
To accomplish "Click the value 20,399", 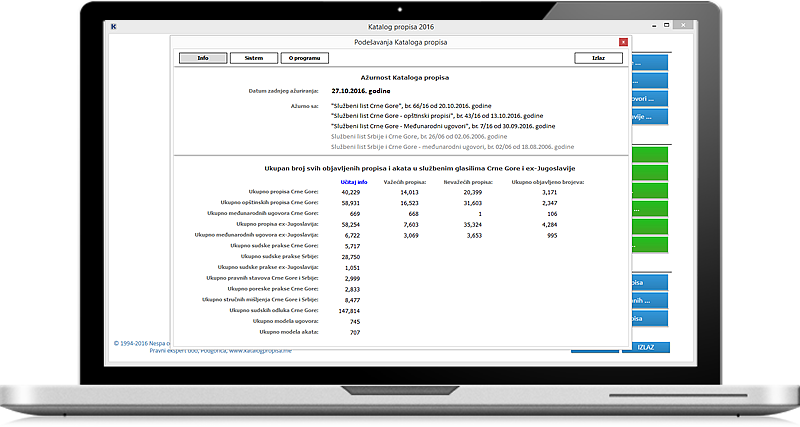I will pos(472,192).
